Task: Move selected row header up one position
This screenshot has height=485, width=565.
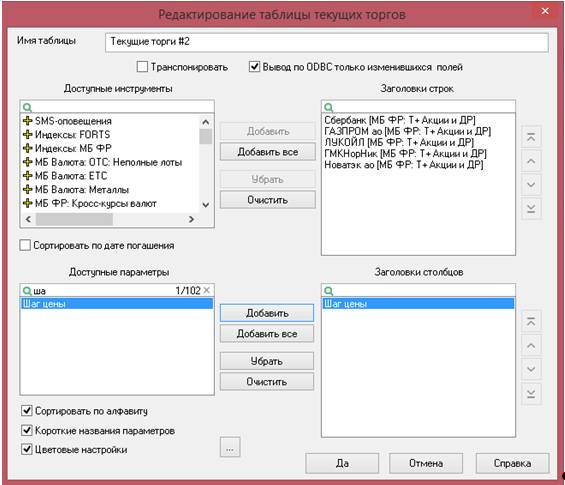Action: pos(531,161)
